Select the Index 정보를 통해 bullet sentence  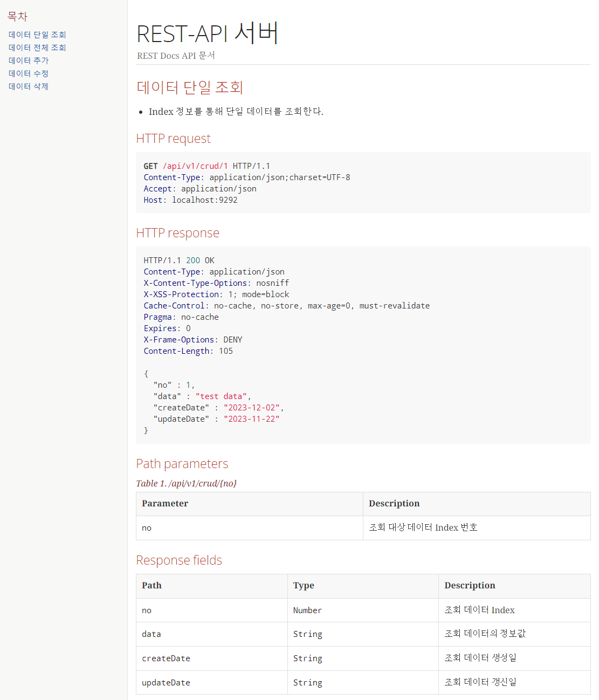click(x=236, y=112)
